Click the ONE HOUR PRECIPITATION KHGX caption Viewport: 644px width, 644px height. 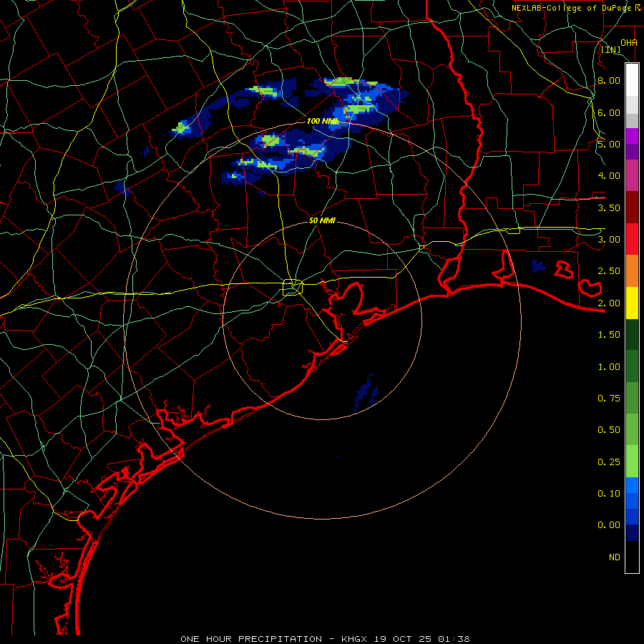point(325,639)
